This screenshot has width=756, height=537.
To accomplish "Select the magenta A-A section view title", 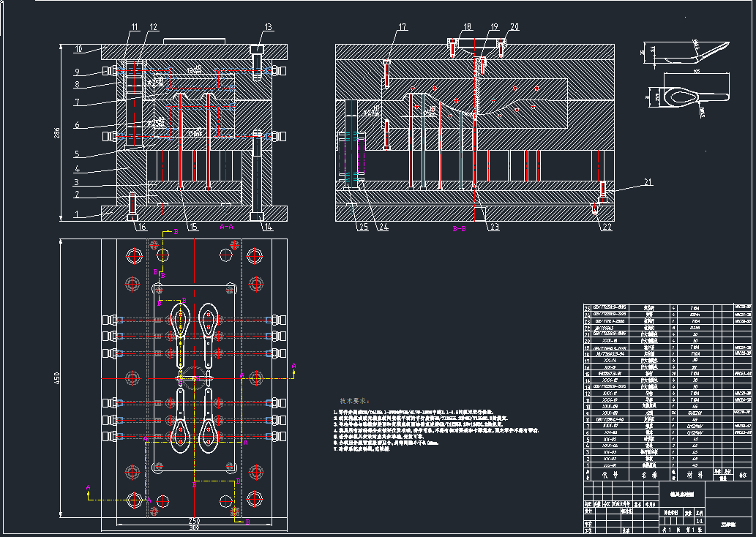I will (x=227, y=226).
